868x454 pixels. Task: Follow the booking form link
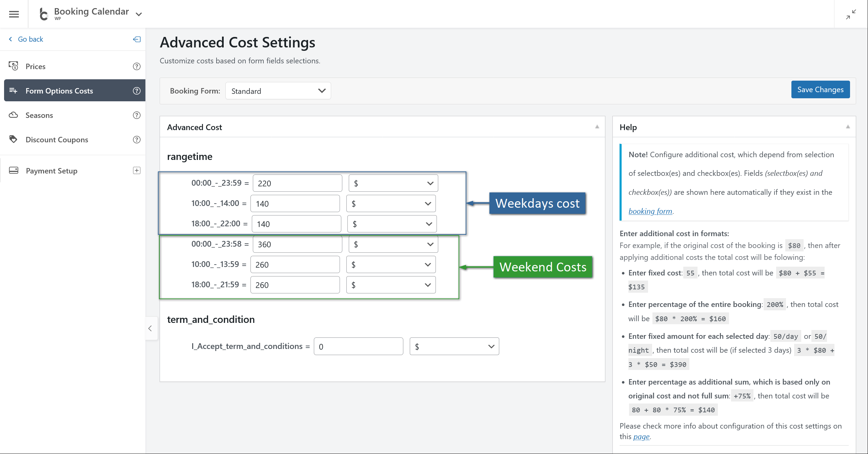pyautogui.click(x=650, y=211)
